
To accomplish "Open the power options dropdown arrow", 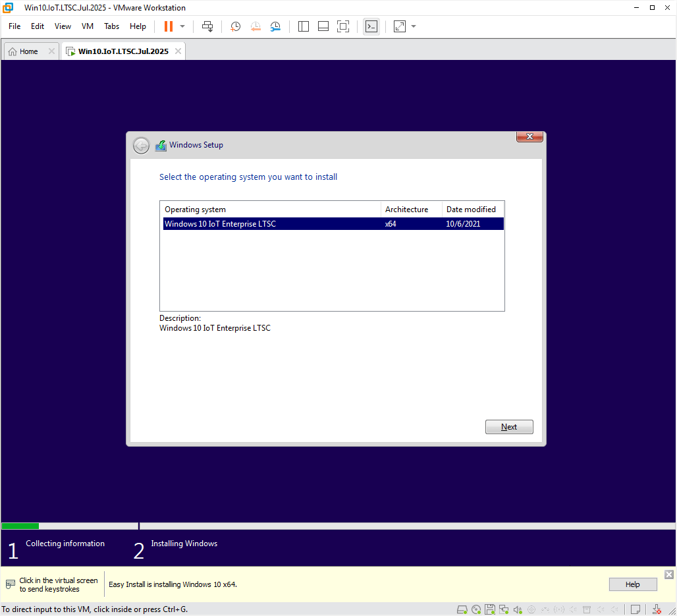I will tap(182, 26).
